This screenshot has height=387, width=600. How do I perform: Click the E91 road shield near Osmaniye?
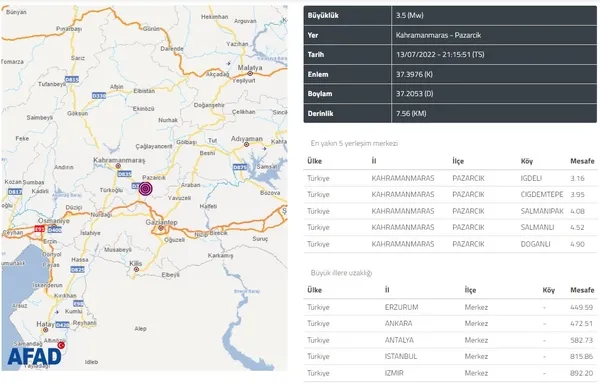[39, 229]
